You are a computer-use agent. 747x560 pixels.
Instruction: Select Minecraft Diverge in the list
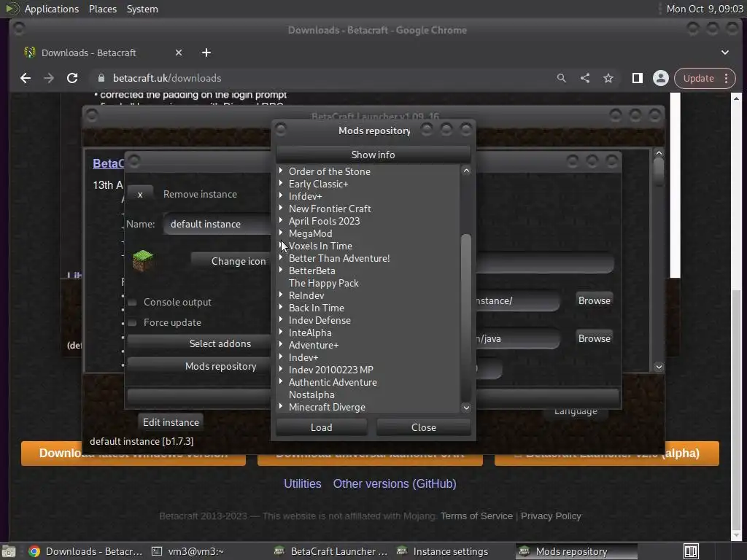pyautogui.click(x=327, y=407)
